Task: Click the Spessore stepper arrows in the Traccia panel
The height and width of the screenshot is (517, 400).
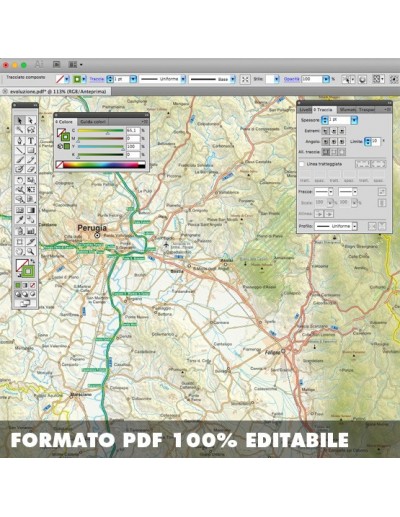Action: [325, 120]
